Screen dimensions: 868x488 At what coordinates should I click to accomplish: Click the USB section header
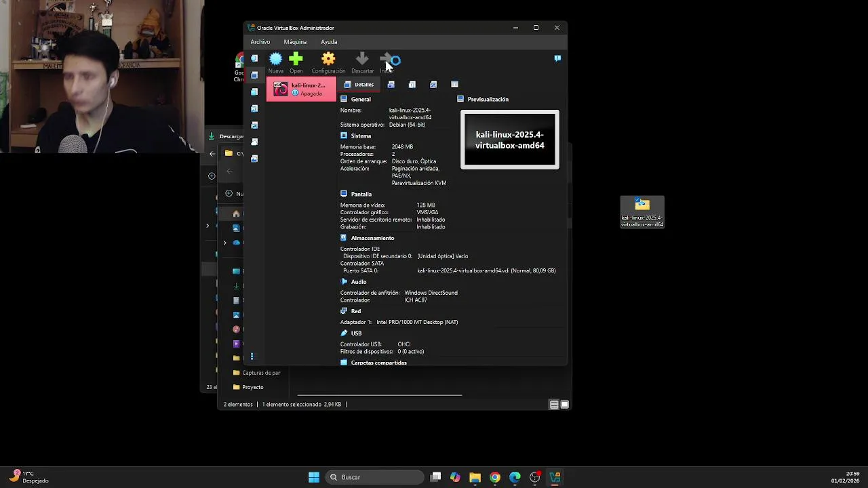(357, 333)
